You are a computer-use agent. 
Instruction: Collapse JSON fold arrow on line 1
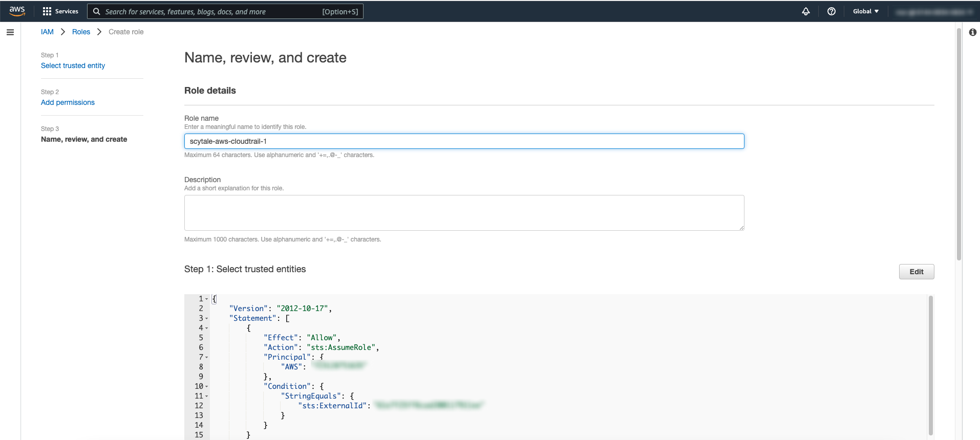[x=207, y=299]
